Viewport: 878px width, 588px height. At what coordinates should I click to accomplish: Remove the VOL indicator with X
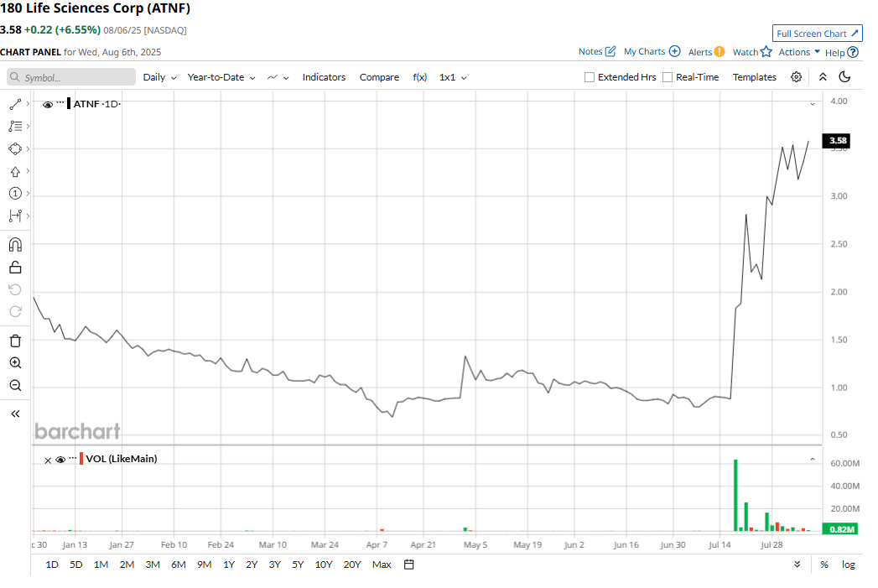[x=48, y=461]
